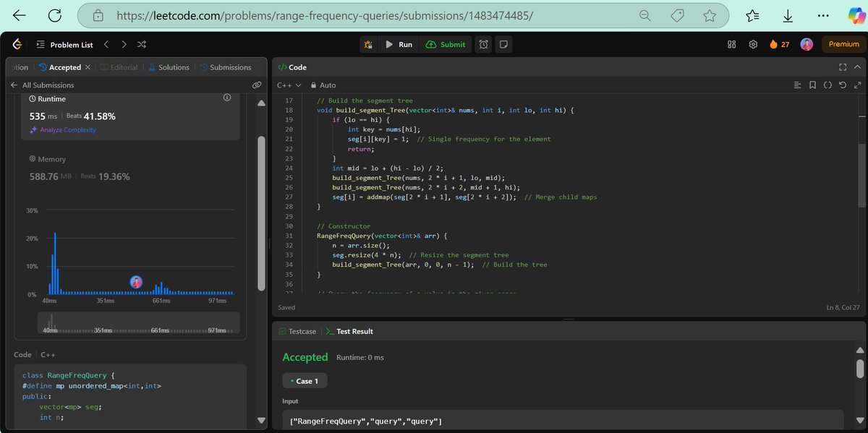
Task: Open the LeetCode home logo
Action: [17, 44]
